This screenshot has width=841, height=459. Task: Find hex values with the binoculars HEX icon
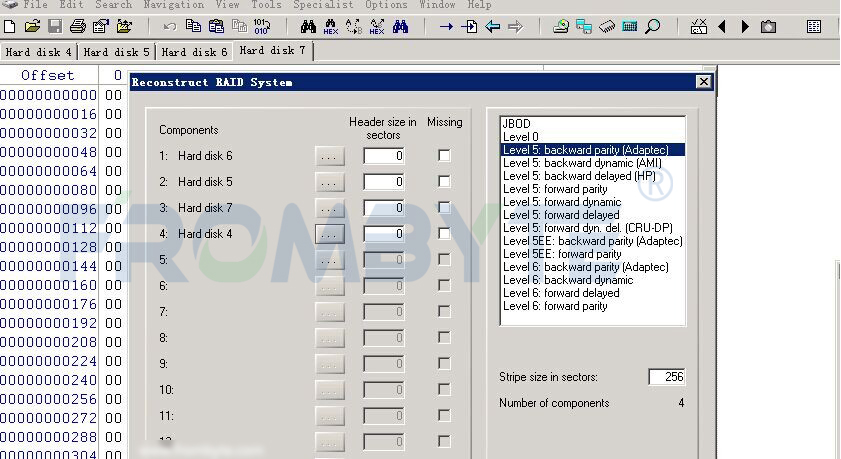click(x=331, y=27)
